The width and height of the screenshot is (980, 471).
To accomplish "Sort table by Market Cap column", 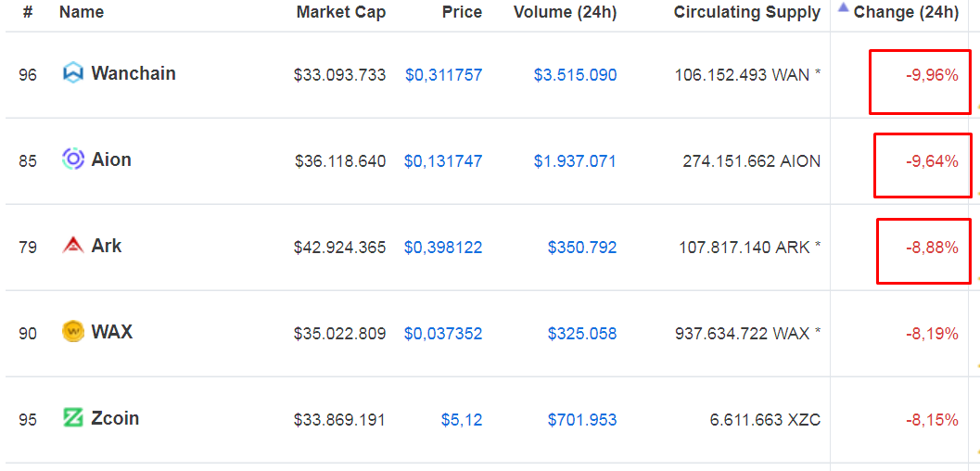I will pos(340,12).
